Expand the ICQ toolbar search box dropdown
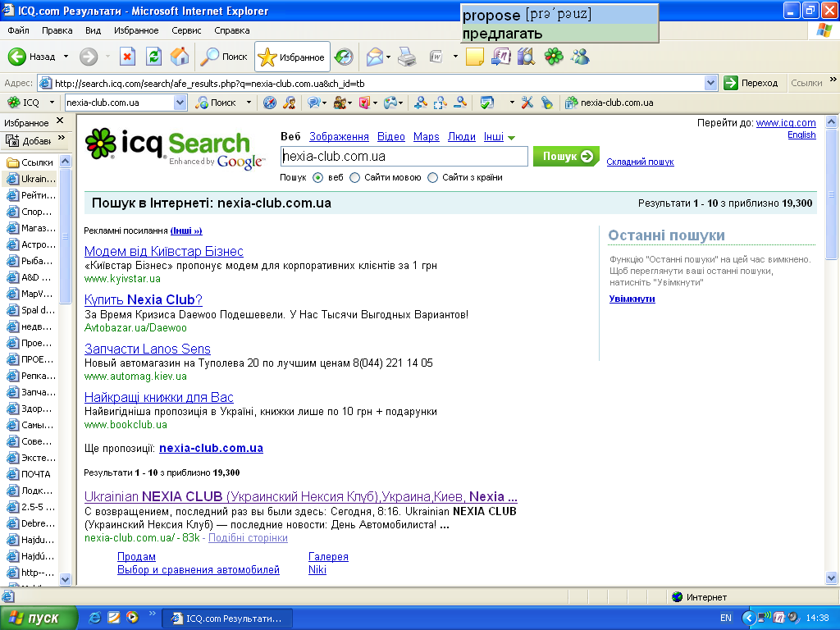Image resolution: width=840 pixels, height=630 pixels. (x=180, y=103)
